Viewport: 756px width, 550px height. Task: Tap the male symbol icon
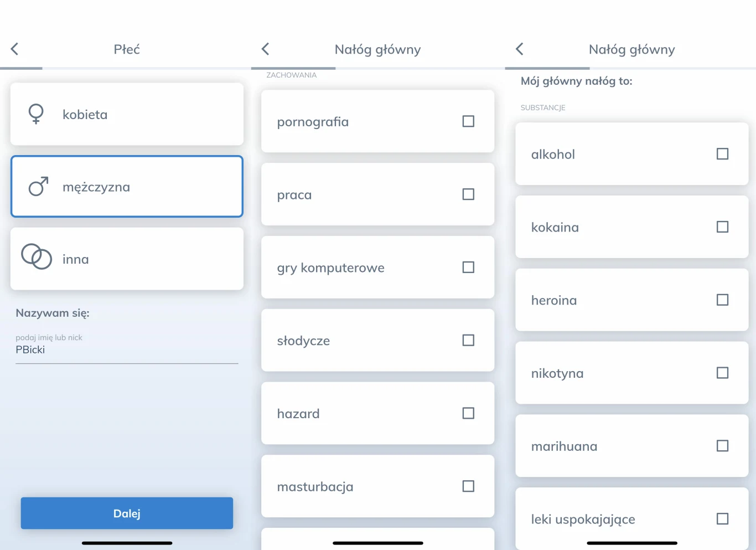point(38,187)
